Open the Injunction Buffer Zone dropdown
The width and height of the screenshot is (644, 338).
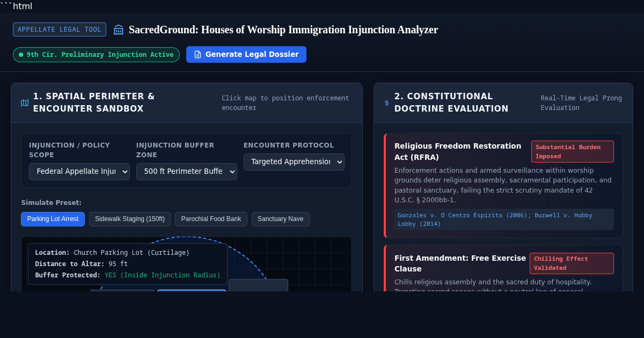(187, 172)
